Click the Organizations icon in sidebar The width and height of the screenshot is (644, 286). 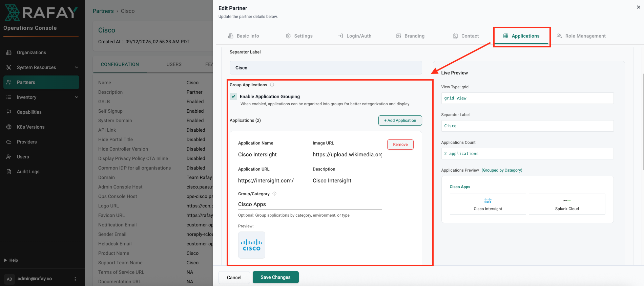pos(9,52)
